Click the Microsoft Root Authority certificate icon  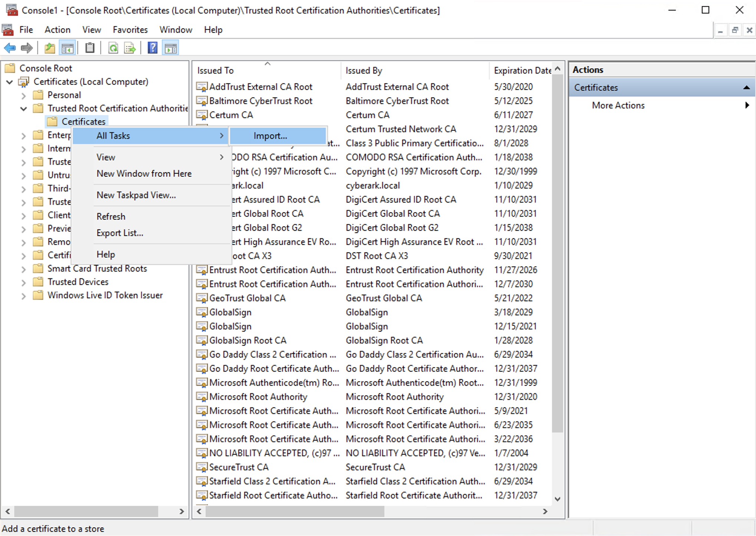[x=202, y=397]
